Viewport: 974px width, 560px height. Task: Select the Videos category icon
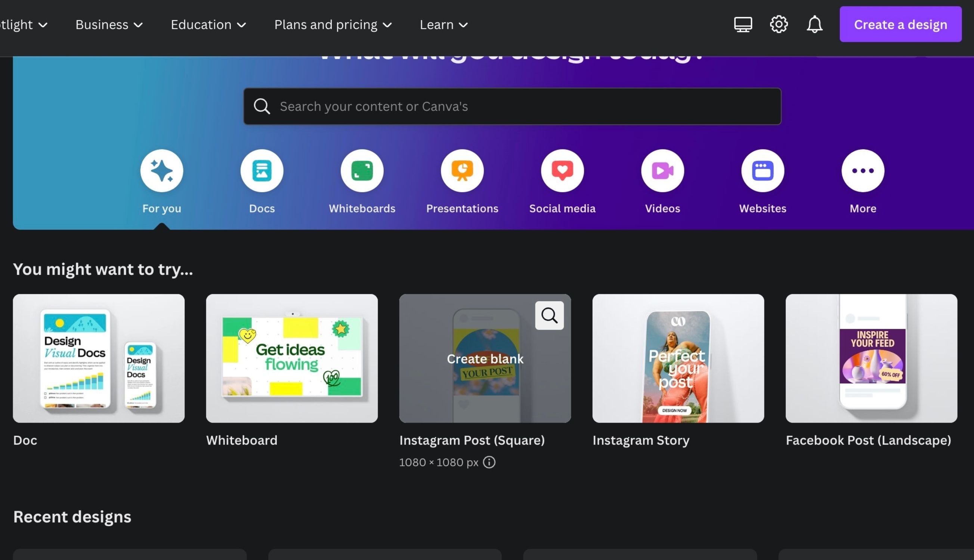[x=662, y=171]
